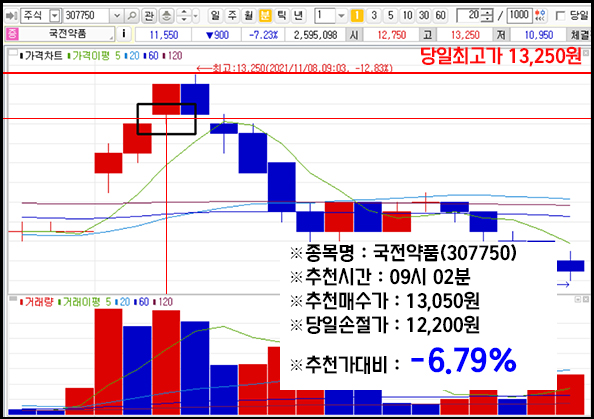Click the current price 11,550
The width and height of the screenshot is (594, 419).
click(x=164, y=35)
